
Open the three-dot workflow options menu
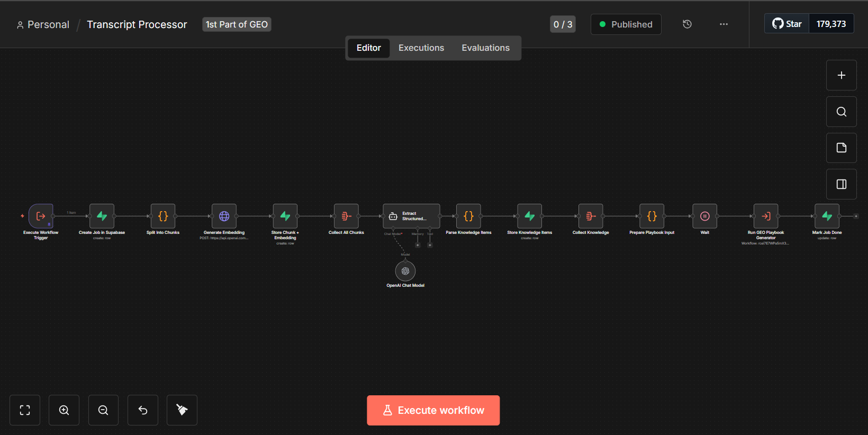[724, 24]
